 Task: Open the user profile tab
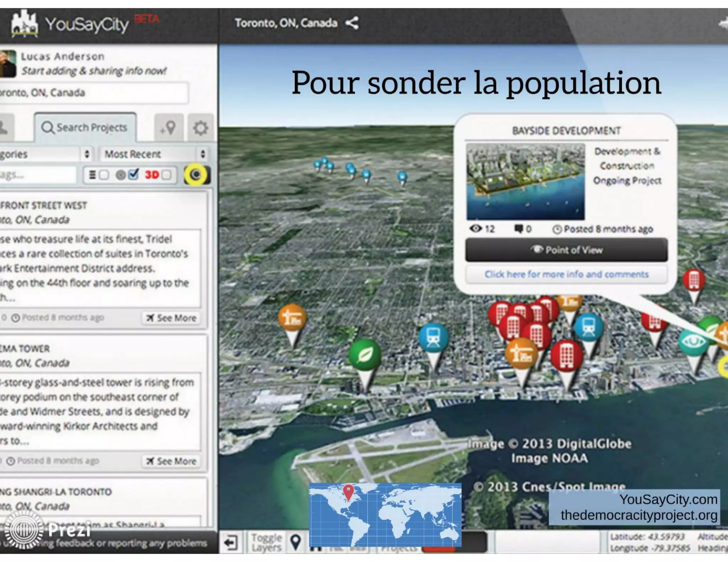pyautogui.click(x=6, y=128)
